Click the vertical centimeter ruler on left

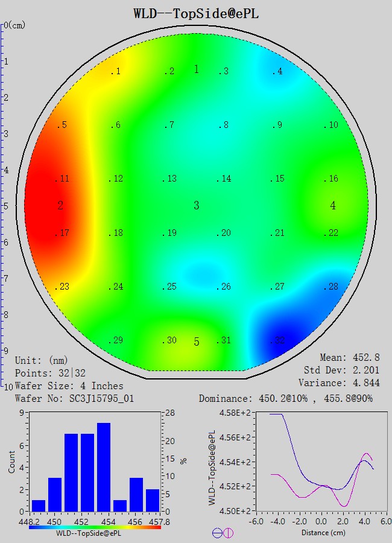(x=3, y=205)
